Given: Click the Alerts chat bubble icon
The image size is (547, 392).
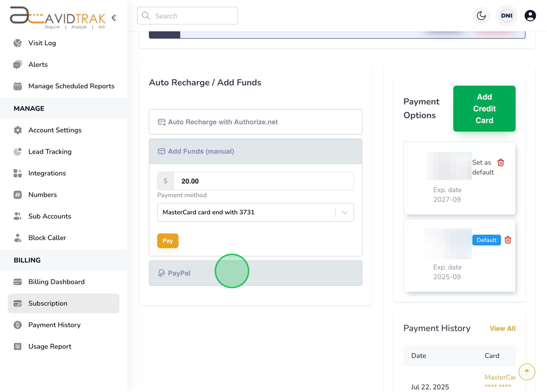Looking at the screenshot, I should [x=18, y=64].
